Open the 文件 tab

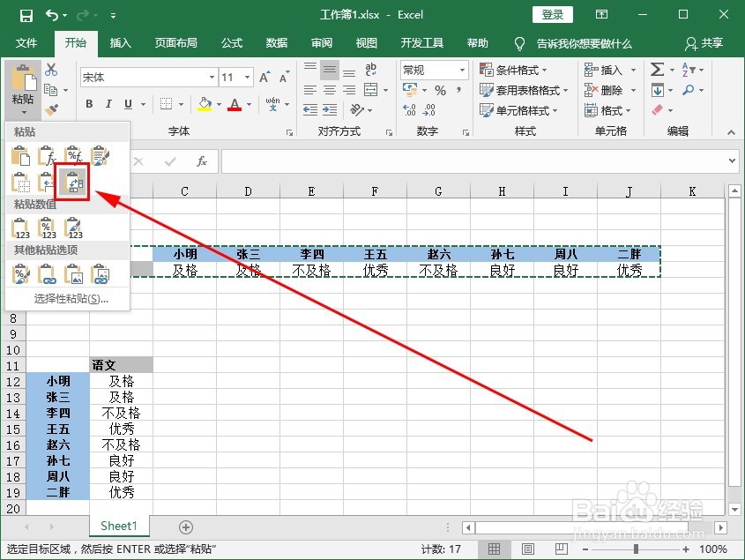[26, 43]
